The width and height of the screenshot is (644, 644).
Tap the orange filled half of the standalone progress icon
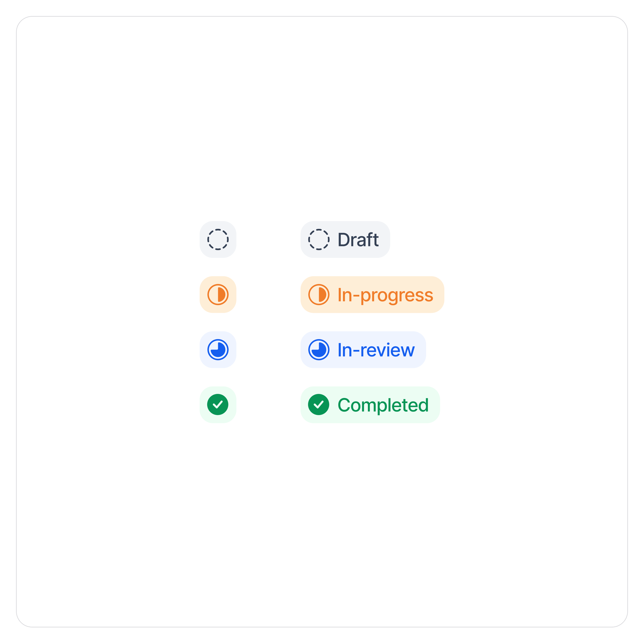click(221, 294)
